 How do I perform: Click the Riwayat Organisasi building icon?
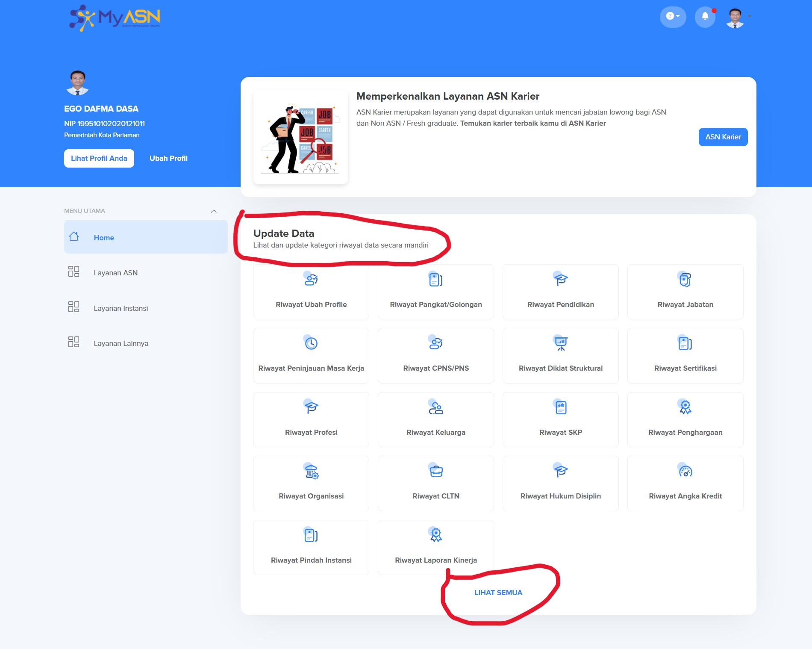[x=311, y=471]
